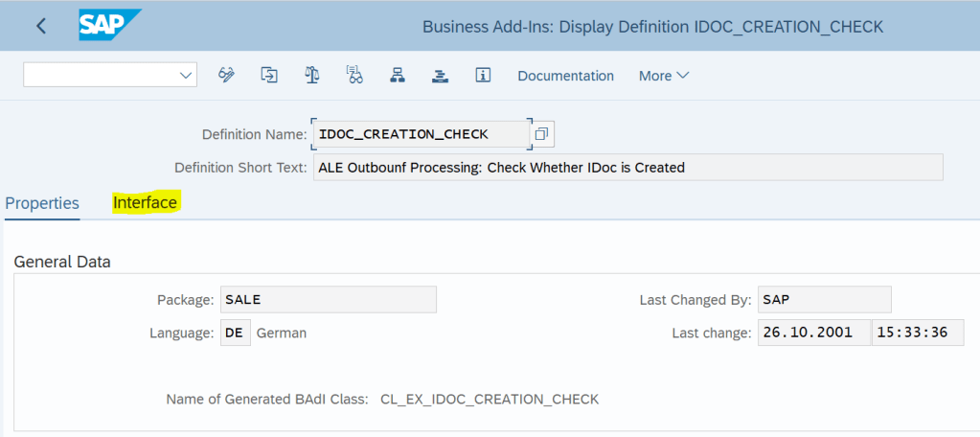Viewport: 980px width, 437px height.
Task: Click the Display/Change pencil-glasses toolbar icon
Action: 227,75
